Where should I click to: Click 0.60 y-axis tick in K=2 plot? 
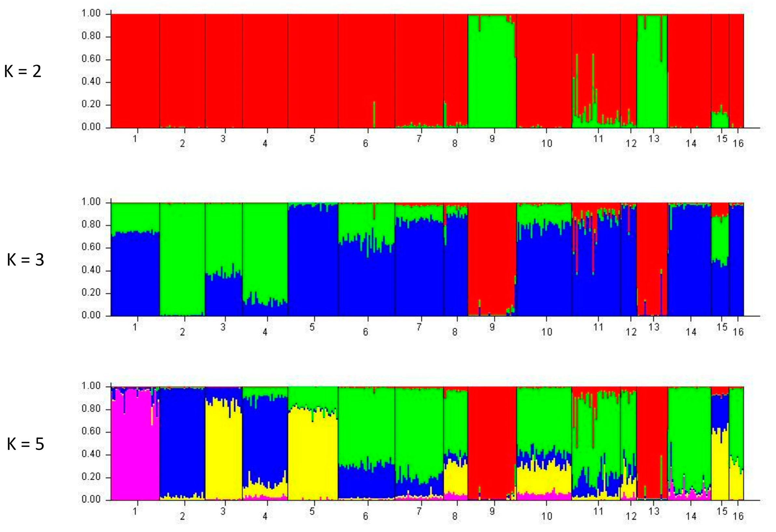[x=91, y=59]
